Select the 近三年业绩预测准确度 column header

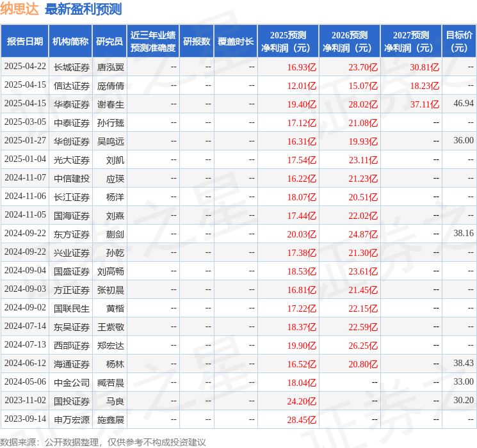pyautogui.click(x=153, y=42)
